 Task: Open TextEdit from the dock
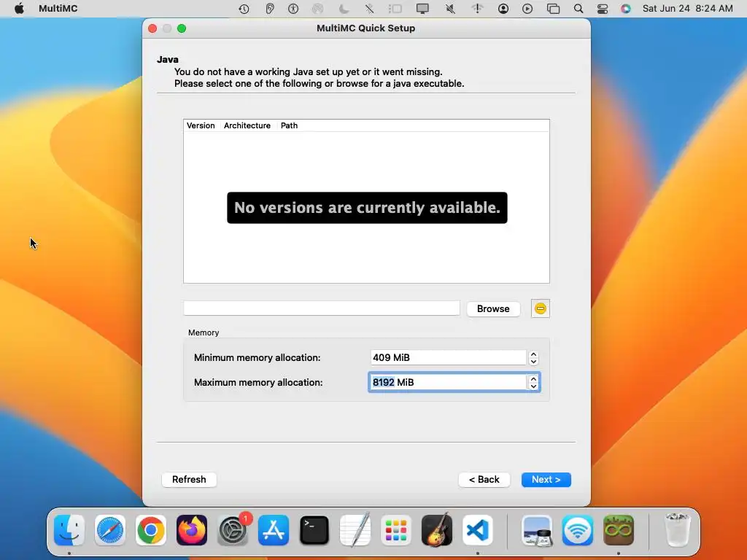click(x=355, y=530)
